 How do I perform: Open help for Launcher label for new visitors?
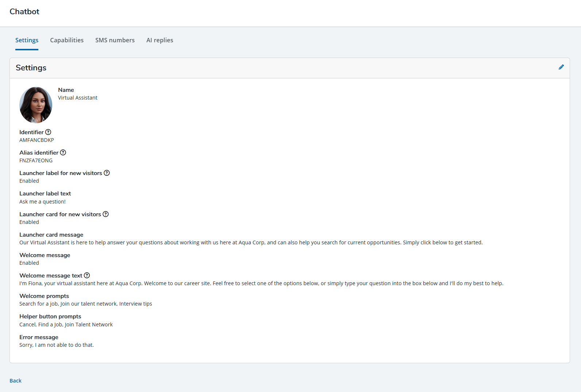click(x=107, y=173)
